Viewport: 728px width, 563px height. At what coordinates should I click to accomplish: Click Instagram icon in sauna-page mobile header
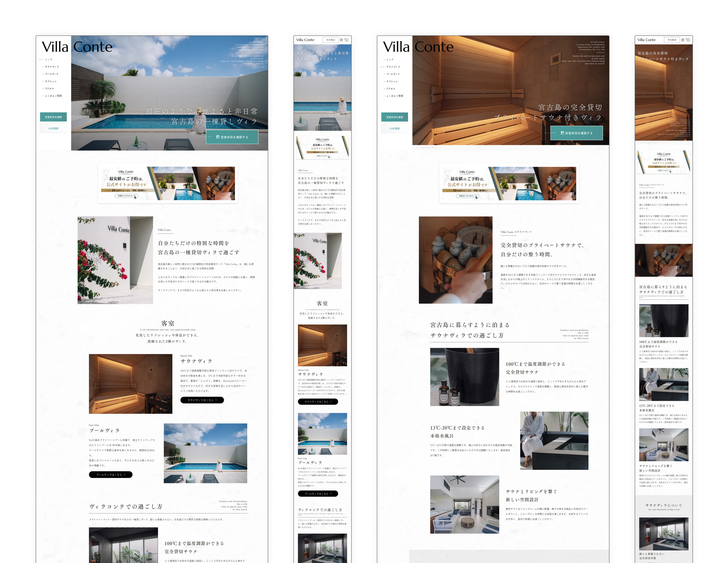click(683, 40)
